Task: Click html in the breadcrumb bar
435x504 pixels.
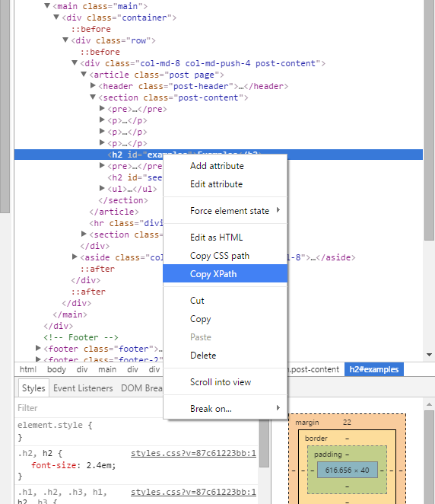Action: pyautogui.click(x=28, y=370)
